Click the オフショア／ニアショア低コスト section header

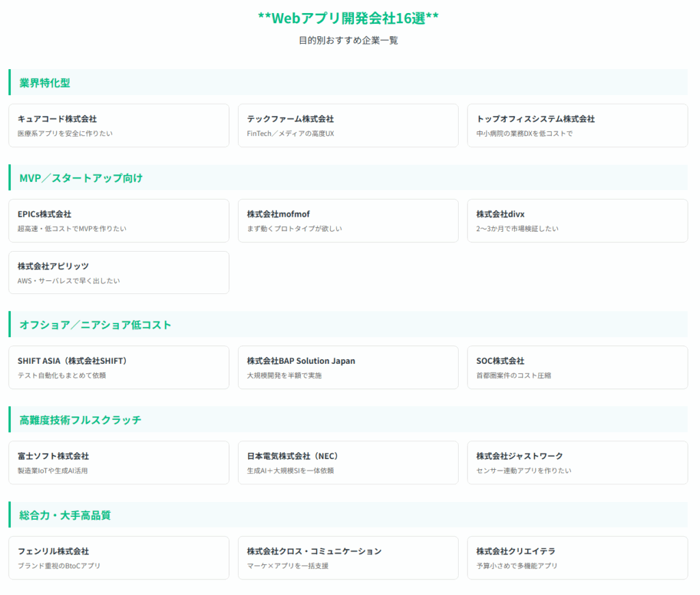[x=95, y=325]
